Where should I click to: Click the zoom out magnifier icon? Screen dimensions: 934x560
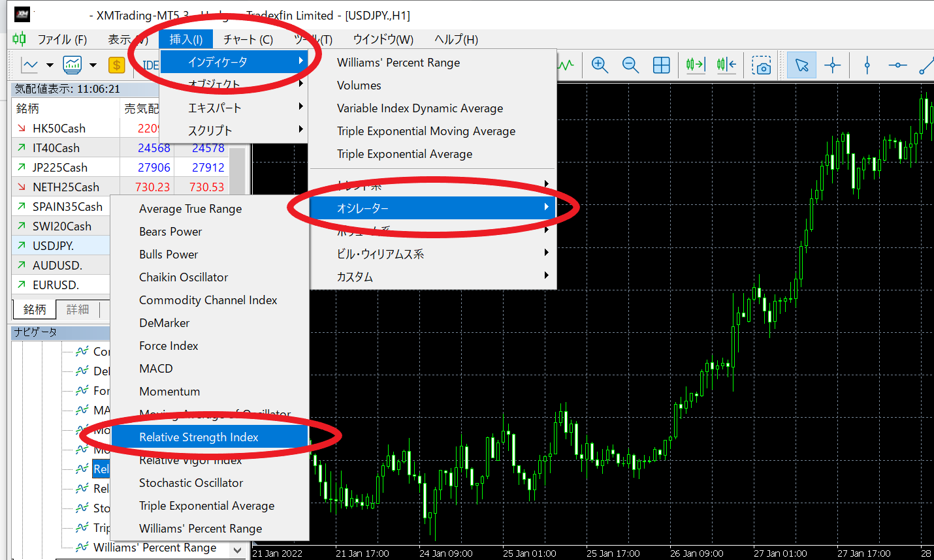tap(630, 65)
